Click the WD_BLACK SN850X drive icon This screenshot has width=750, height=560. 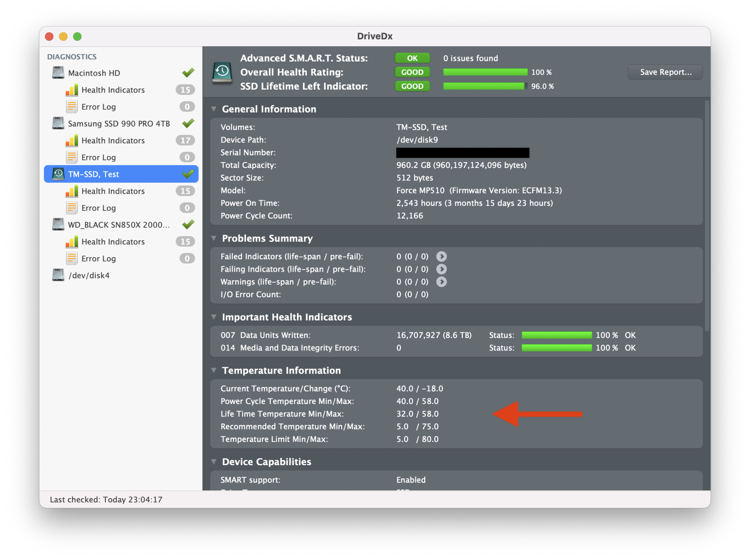point(58,225)
